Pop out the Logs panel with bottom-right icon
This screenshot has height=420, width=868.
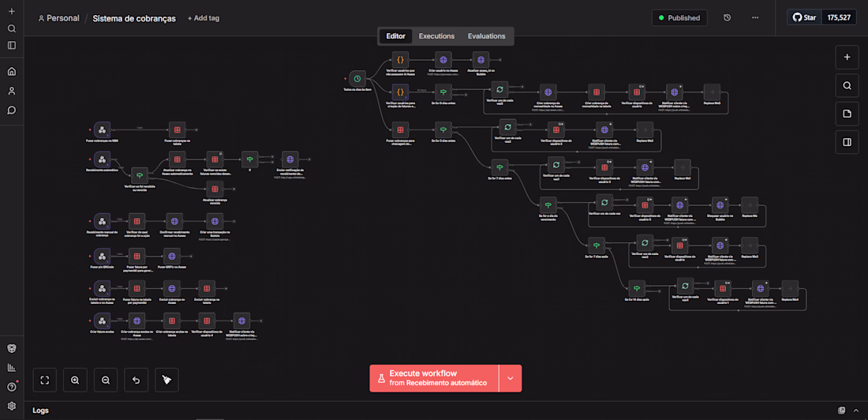pyautogui.click(x=841, y=411)
